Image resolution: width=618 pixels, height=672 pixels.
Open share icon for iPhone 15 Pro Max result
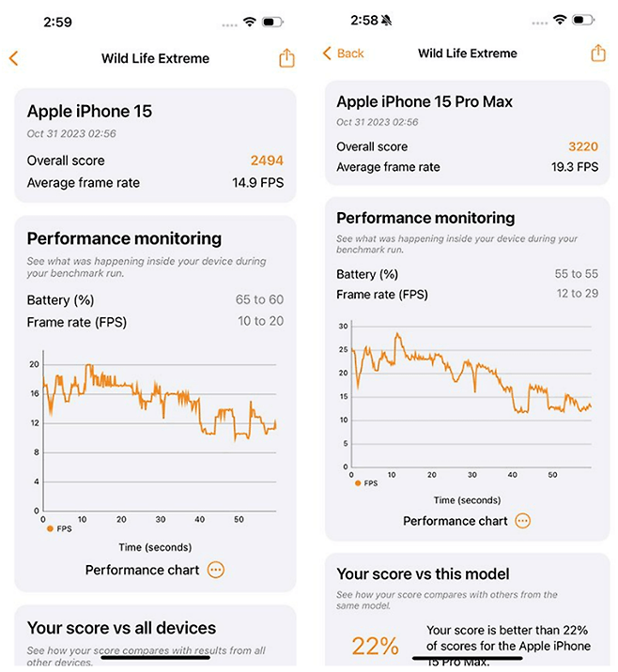[x=598, y=53]
